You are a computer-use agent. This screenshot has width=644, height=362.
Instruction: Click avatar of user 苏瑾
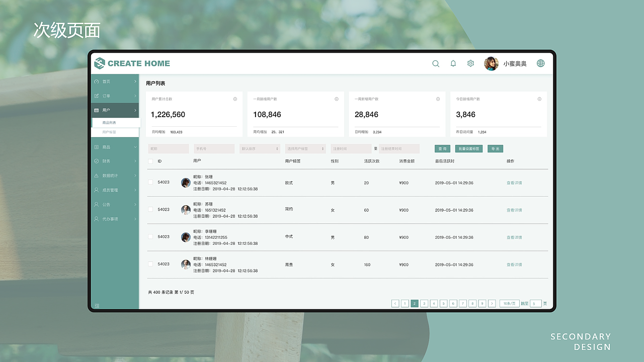point(186,210)
